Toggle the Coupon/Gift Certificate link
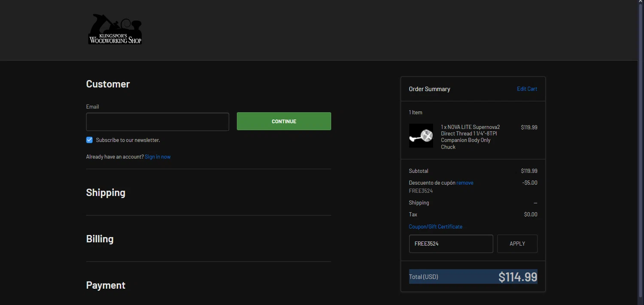 435,226
